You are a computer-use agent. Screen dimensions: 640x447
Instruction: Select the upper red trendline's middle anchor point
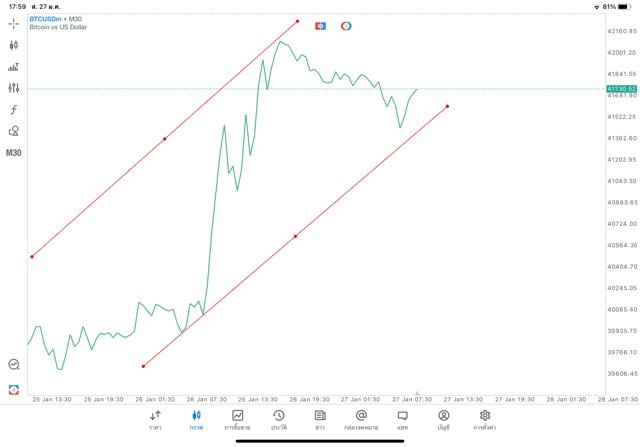164,139
